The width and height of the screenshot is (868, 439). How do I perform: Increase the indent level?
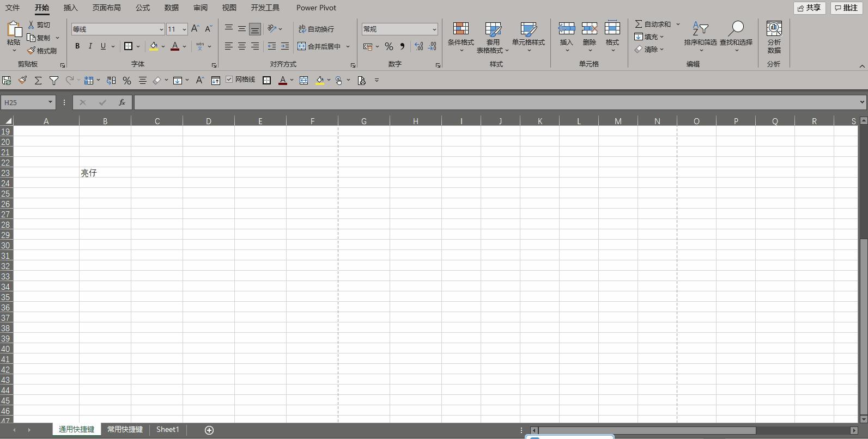pyautogui.click(x=285, y=46)
